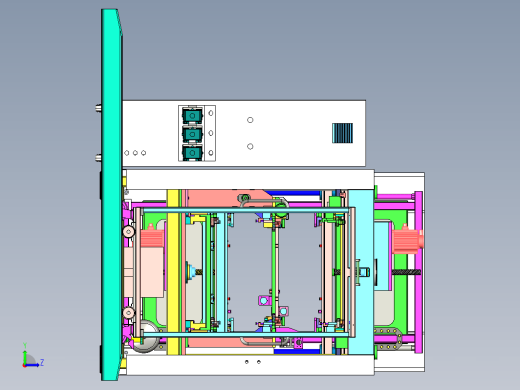Select the blue cone nozzle near yellow beam
520x390 pixels.
pyautogui.click(x=191, y=271)
